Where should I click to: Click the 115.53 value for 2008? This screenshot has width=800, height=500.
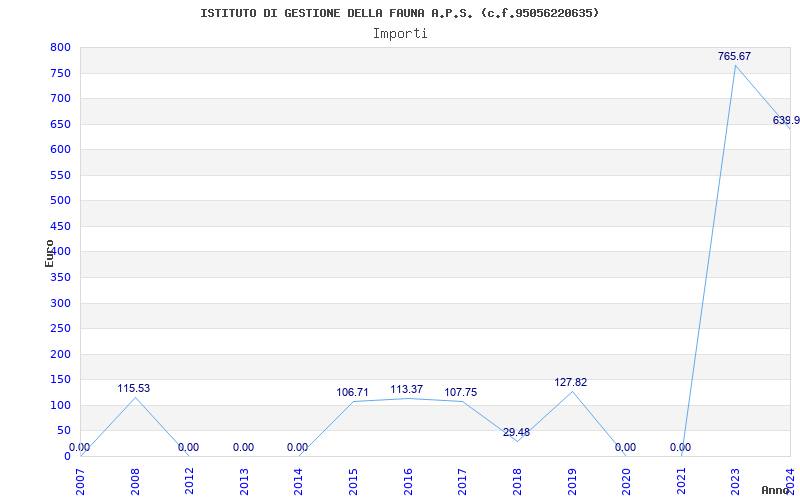[x=134, y=388]
